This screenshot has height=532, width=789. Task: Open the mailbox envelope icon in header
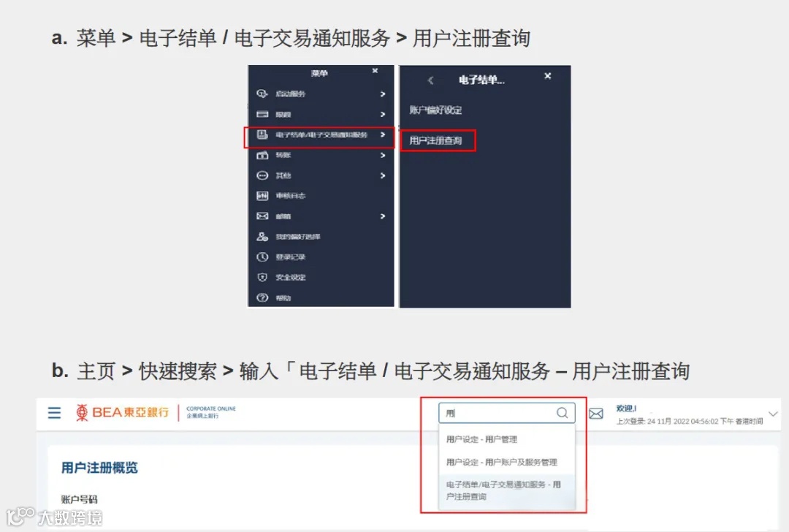(x=596, y=414)
